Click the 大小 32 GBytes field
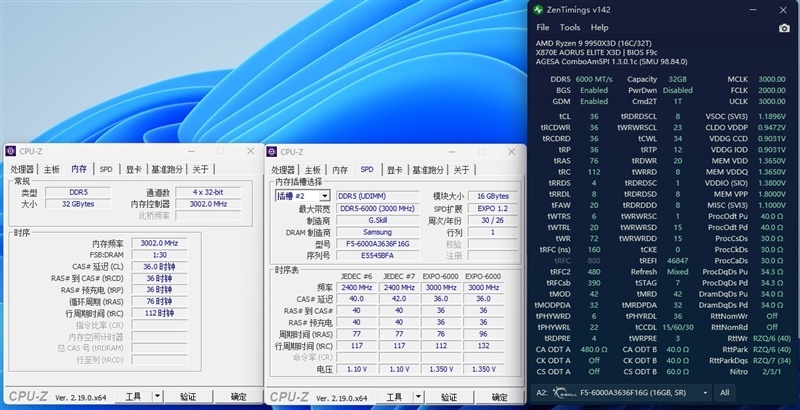The width and height of the screenshot is (800, 410). tap(78, 204)
